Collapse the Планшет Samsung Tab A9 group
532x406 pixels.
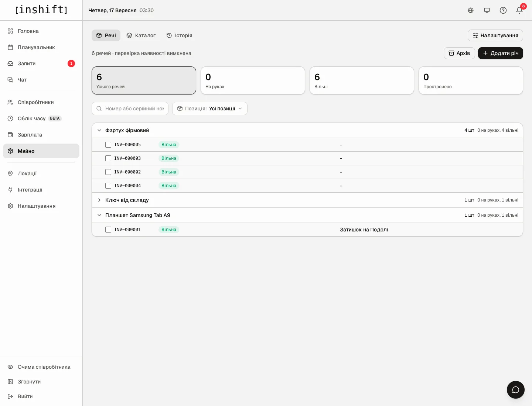click(307, 215)
